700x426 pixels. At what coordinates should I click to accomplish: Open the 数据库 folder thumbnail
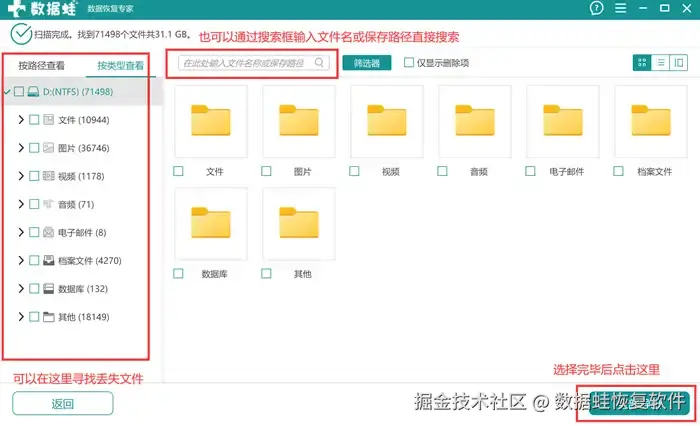[211, 223]
